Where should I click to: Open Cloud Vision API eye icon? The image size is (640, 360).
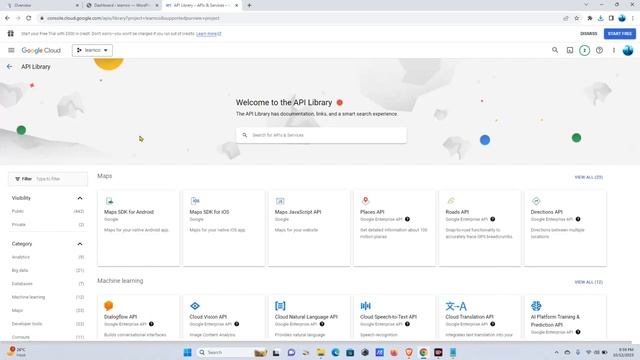pos(195,306)
